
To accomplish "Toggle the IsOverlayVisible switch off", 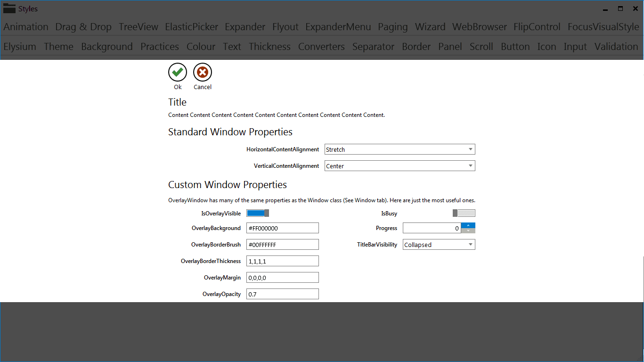I will [258, 213].
